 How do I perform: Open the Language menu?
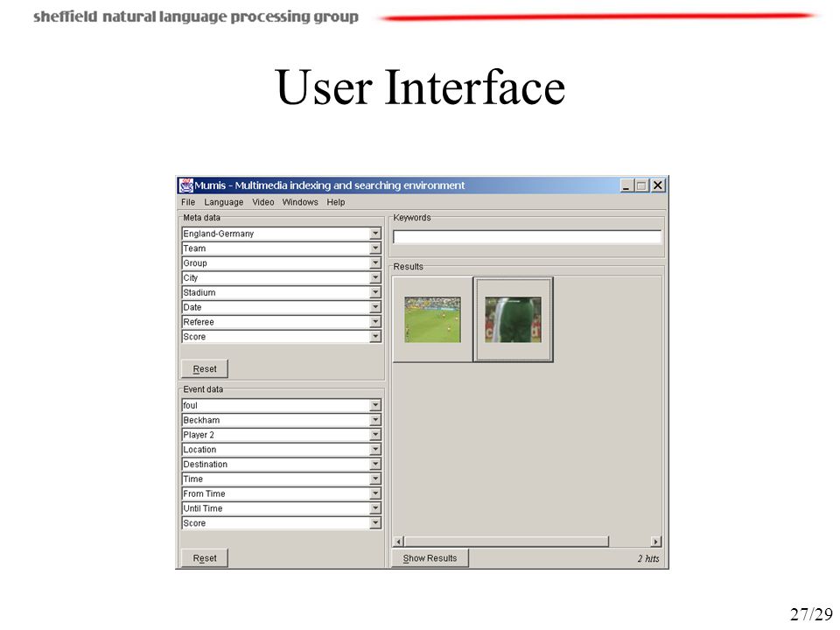point(223,202)
